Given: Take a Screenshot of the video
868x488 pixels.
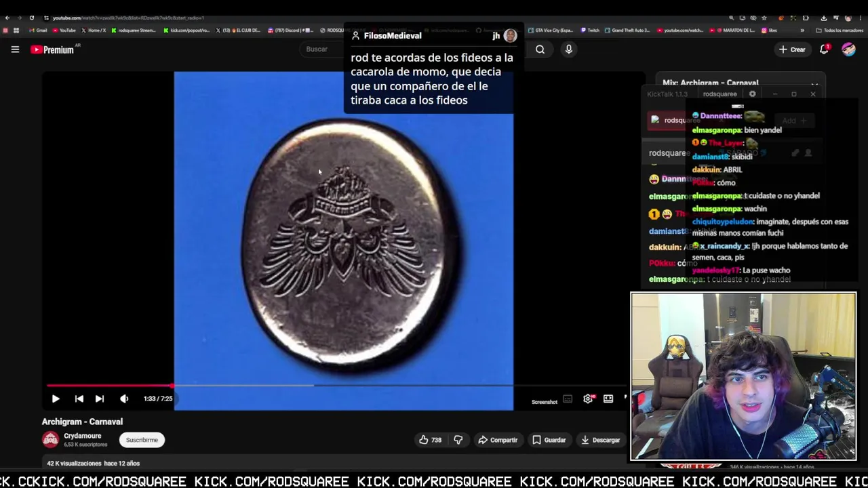Looking at the screenshot, I should tap(545, 402).
